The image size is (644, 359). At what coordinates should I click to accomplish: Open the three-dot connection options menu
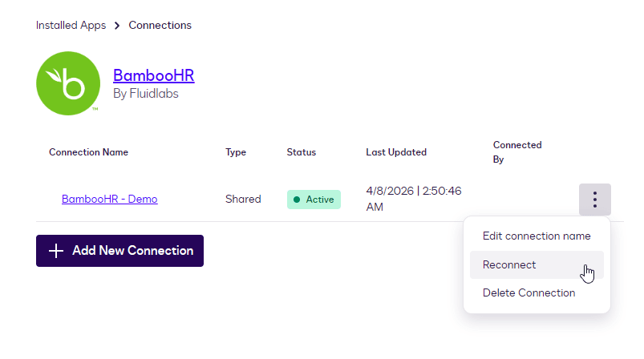pos(594,200)
